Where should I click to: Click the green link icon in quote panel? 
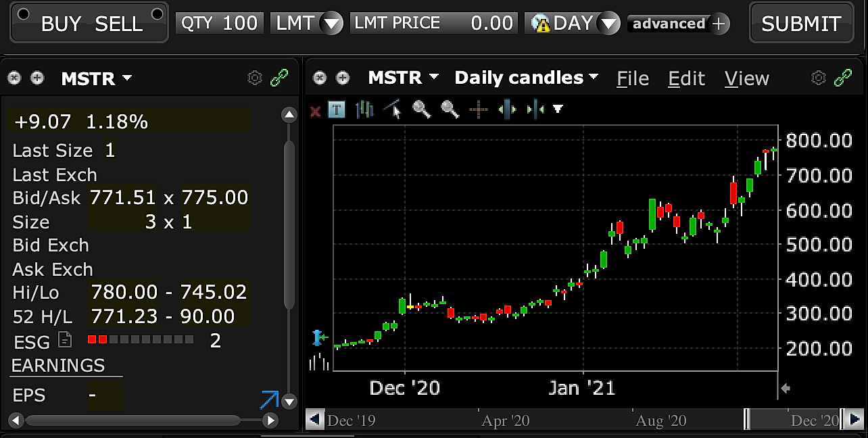point(279,78)
